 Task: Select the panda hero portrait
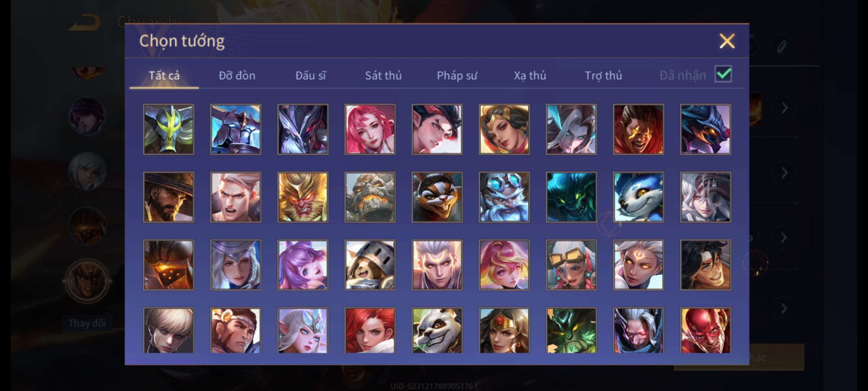(x=437, y=330)
